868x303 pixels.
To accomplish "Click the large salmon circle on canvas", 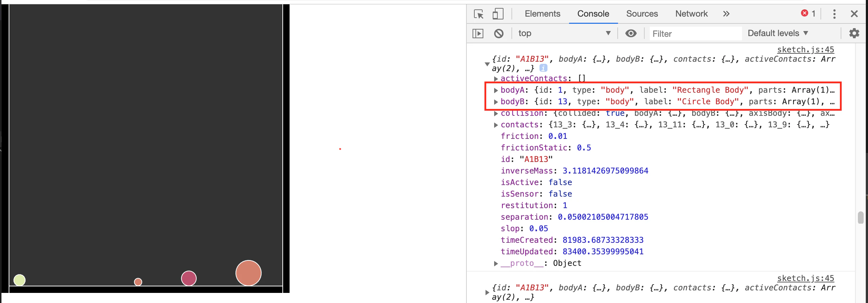I will tap(249, 273).
